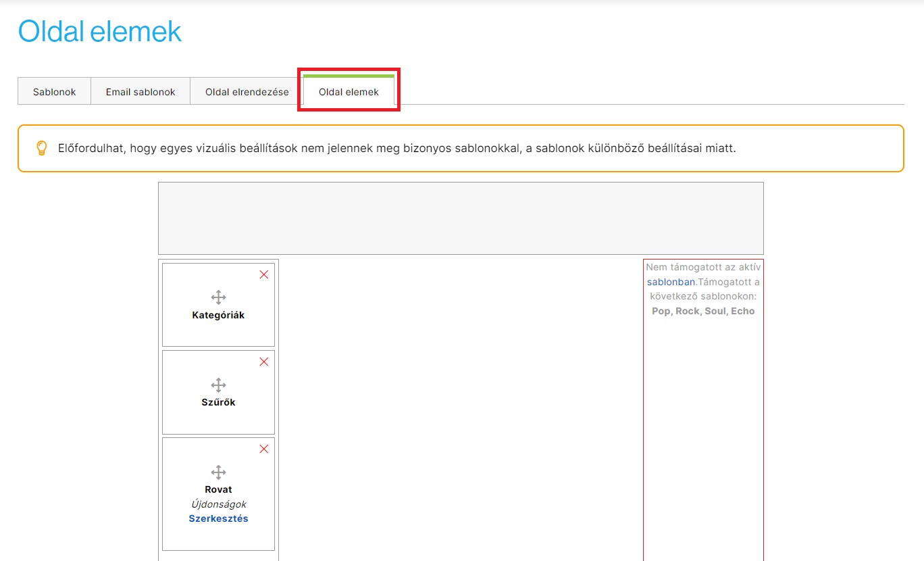Click the lightbulb tip icon
The width and height of the screenshot is (924, 561).
pos(42,148)
